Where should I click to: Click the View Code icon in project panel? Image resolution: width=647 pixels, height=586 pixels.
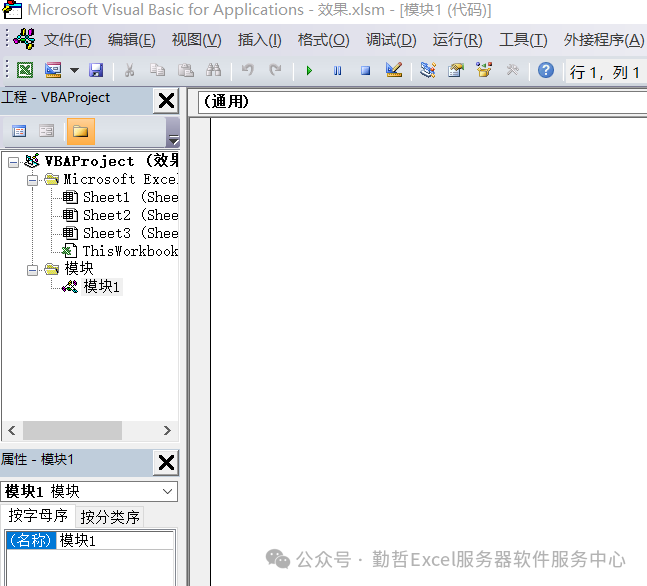(19, 131)
